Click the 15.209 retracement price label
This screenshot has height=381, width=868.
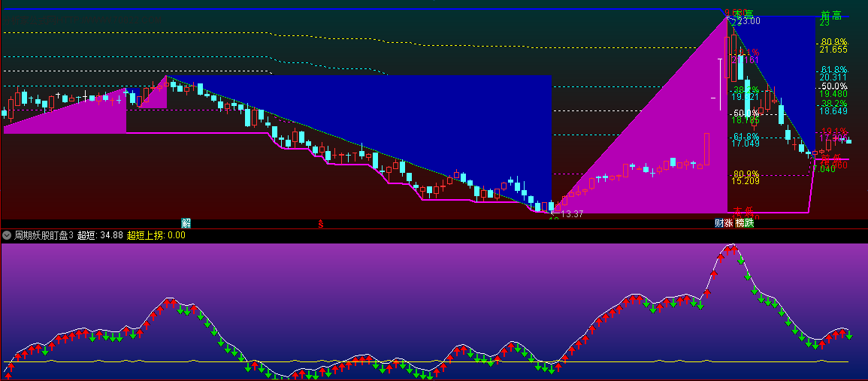745,180
